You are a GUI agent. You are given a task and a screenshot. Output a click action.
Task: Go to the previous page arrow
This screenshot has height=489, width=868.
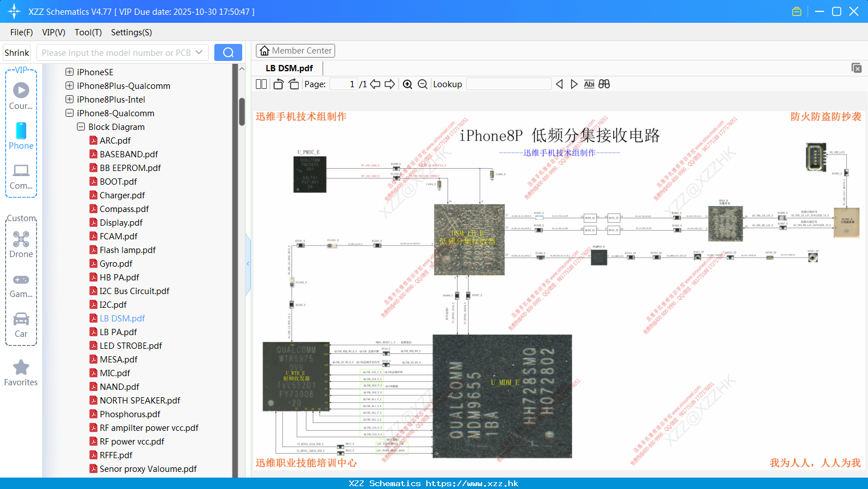coord(375,84)
